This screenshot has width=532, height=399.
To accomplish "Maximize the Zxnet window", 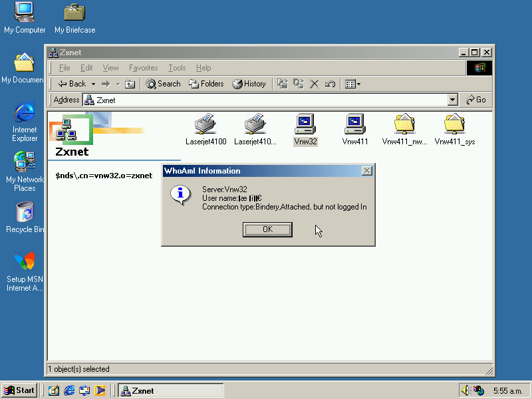I will 474,53.
